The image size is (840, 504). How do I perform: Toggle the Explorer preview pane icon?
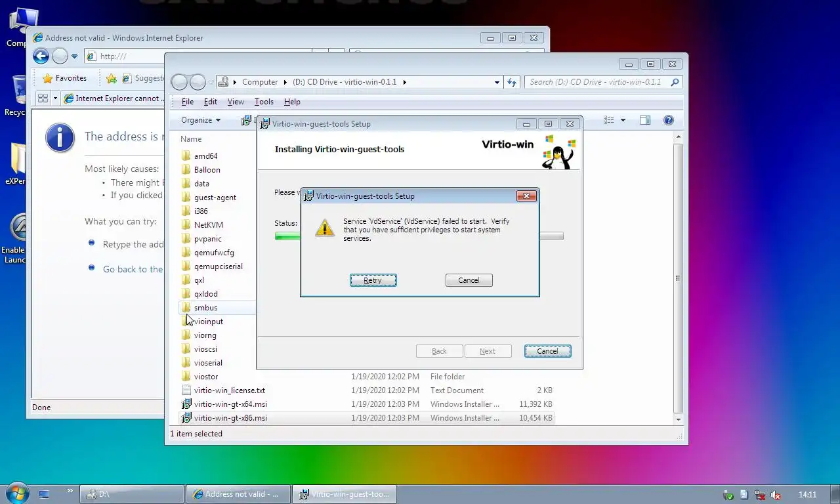[x=645, y=120]
